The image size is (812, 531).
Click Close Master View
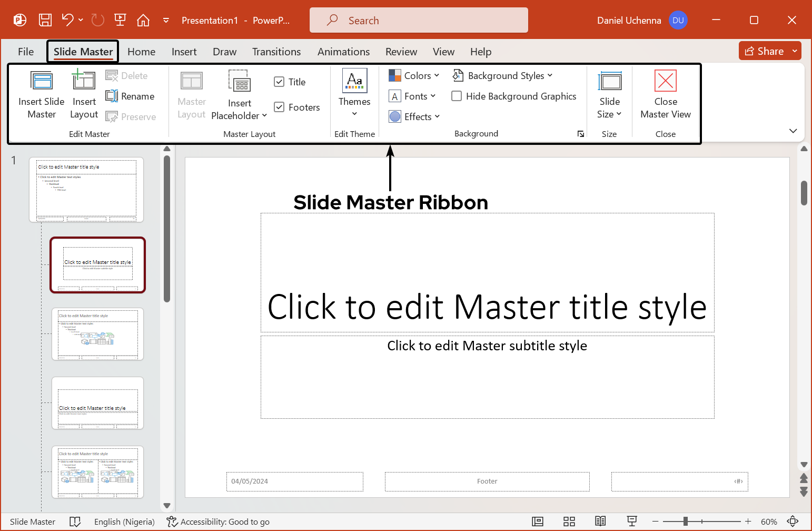click(x=665, y=95)
